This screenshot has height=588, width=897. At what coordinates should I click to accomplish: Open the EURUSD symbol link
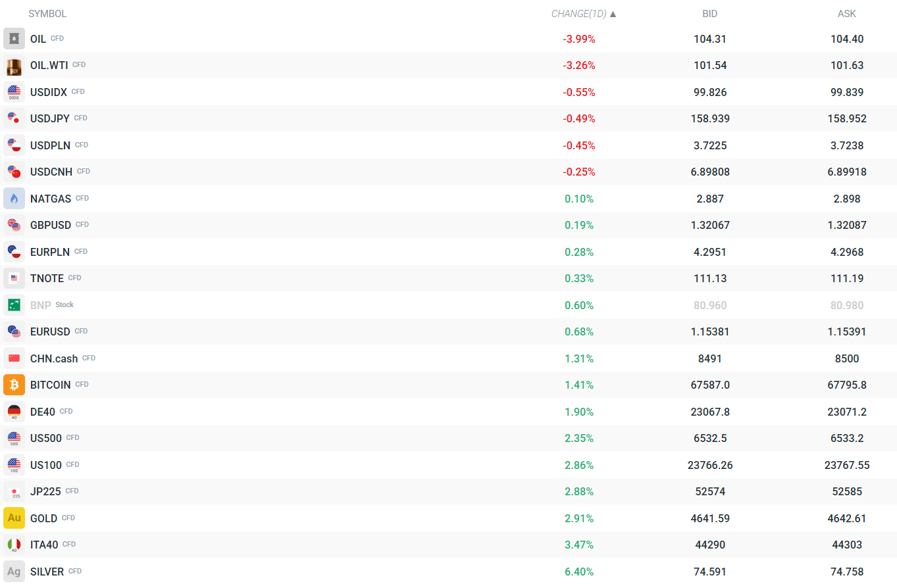tap(50, 331)
